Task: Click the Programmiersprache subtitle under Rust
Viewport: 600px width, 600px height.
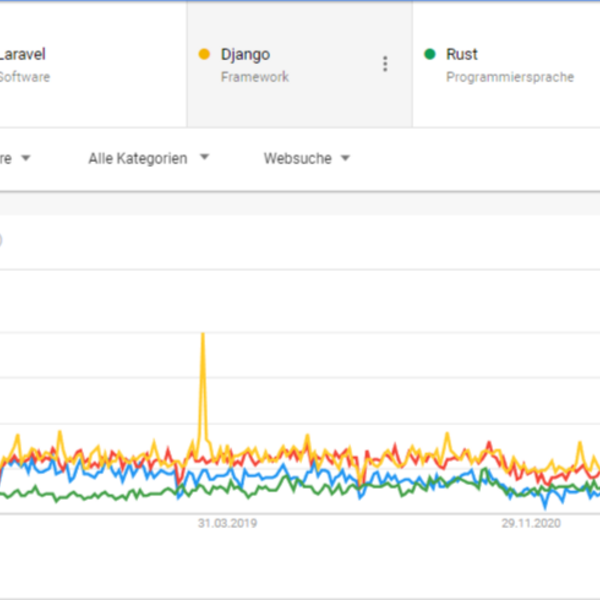Action: [510, 77]
